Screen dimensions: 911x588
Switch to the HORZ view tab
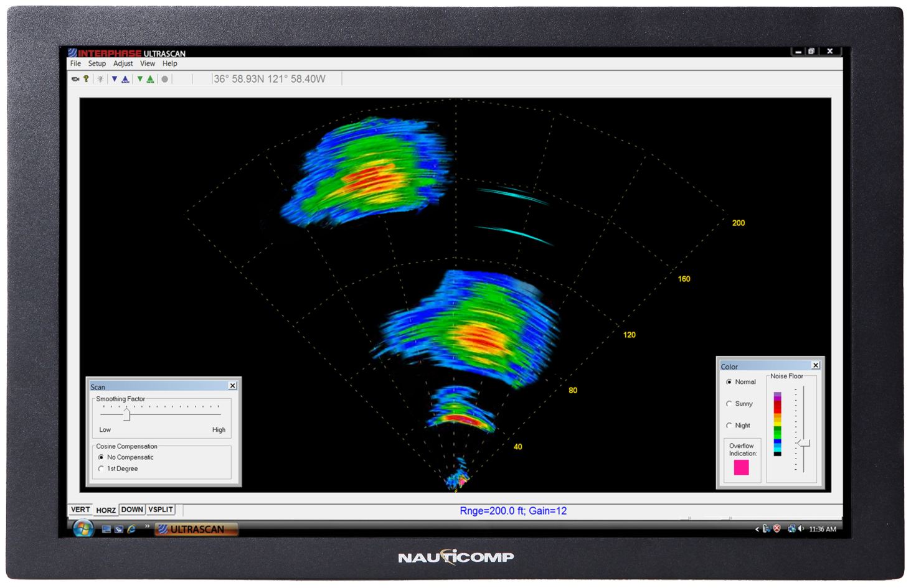click(106, 510)
